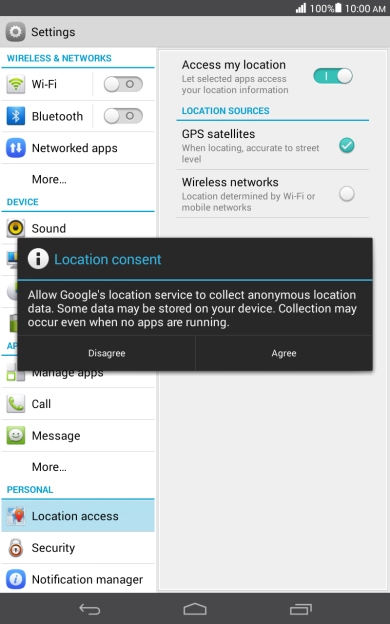
Task: Open the Call phone icon
Action: coord(16,404)
